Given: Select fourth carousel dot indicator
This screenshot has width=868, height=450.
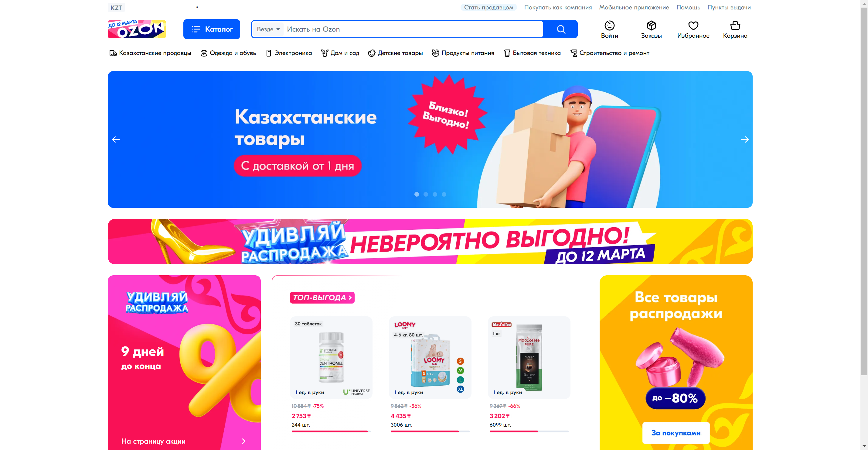Looking at the screenshot, I should [x=444, y=194].
